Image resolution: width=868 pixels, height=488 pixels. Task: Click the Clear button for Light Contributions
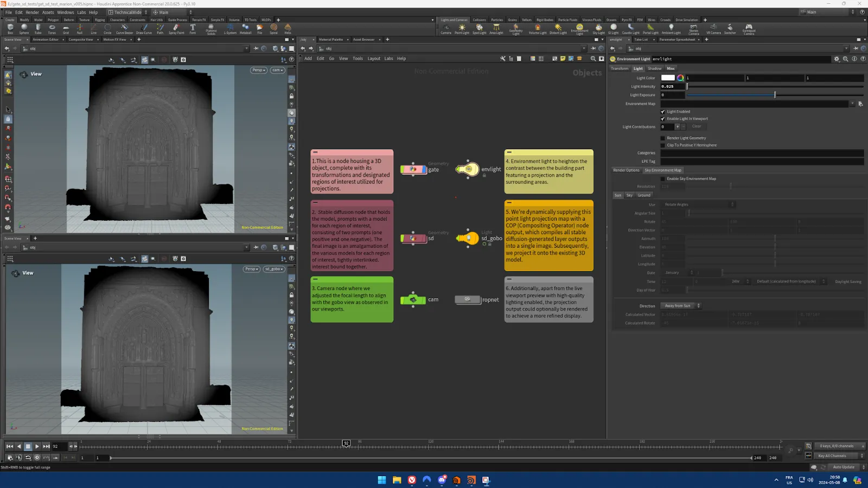pyautogui.click(x=697, y=126)
